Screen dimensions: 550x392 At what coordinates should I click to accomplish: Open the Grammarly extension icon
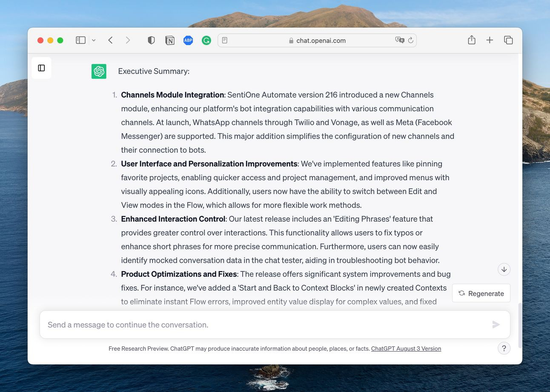206,40
